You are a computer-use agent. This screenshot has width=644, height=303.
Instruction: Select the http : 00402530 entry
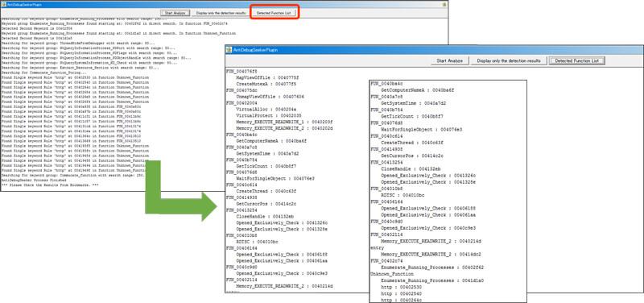[402, 288]
